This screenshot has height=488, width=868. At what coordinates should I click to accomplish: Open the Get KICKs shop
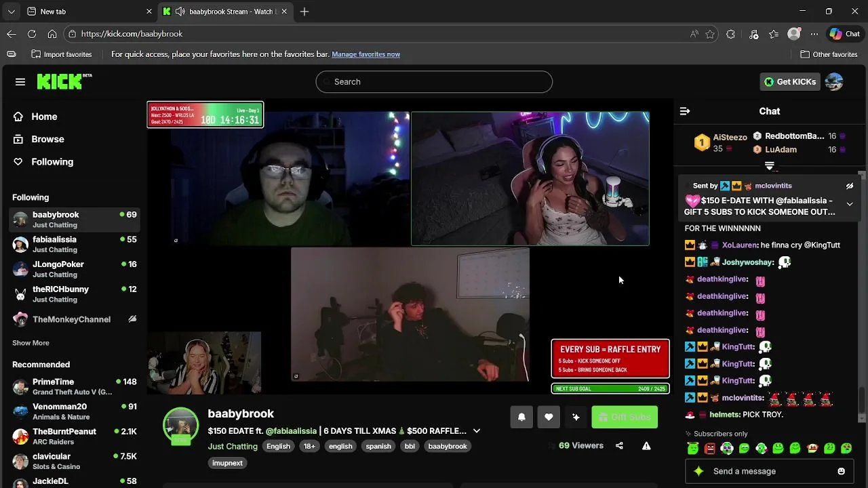[x=790, y=82]
